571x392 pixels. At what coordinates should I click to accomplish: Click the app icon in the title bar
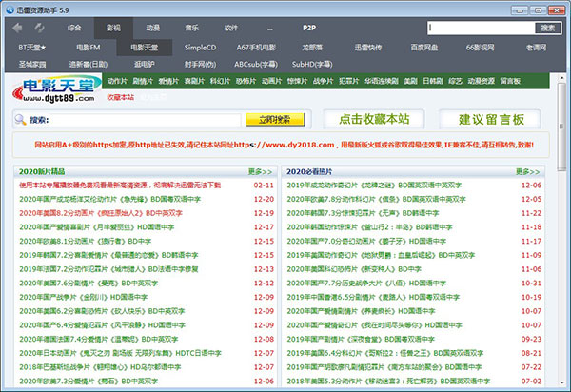10,10
